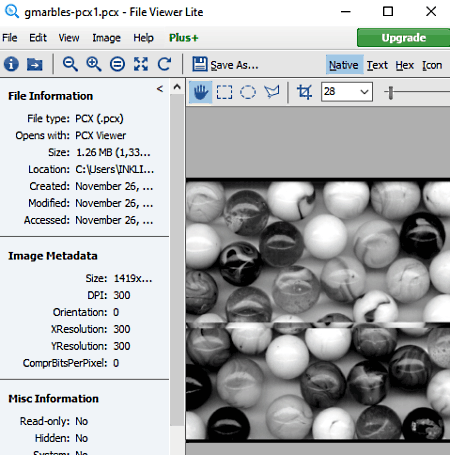
Task: Click the file type value PCX (.pcx)
Action: coord(99,119)
